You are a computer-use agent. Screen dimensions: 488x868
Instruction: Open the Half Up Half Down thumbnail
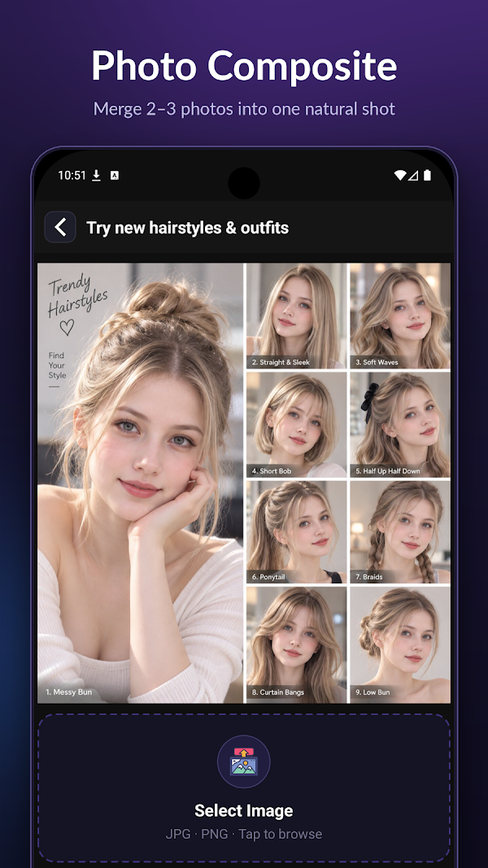pos(400,425)
